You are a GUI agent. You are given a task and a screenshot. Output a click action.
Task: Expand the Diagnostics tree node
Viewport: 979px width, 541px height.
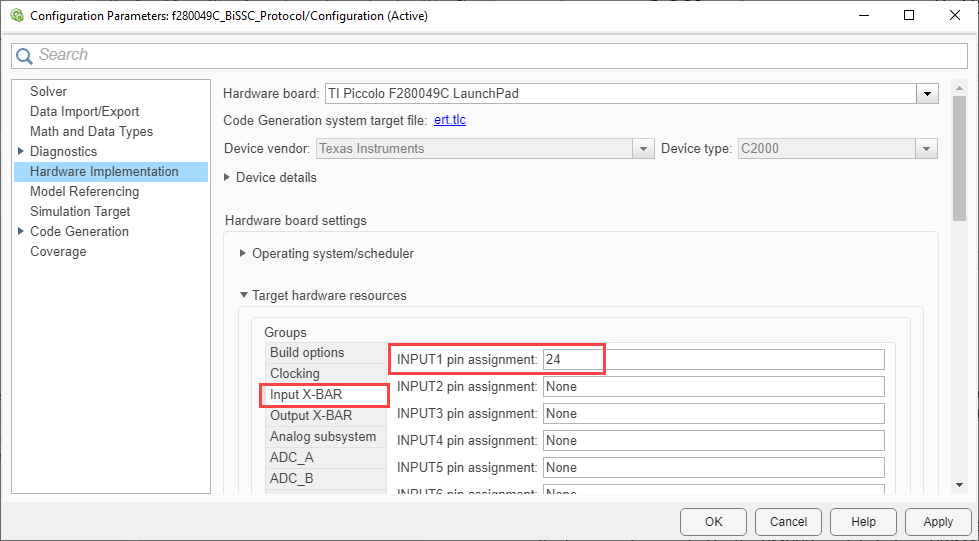click(x=21, y=151)
